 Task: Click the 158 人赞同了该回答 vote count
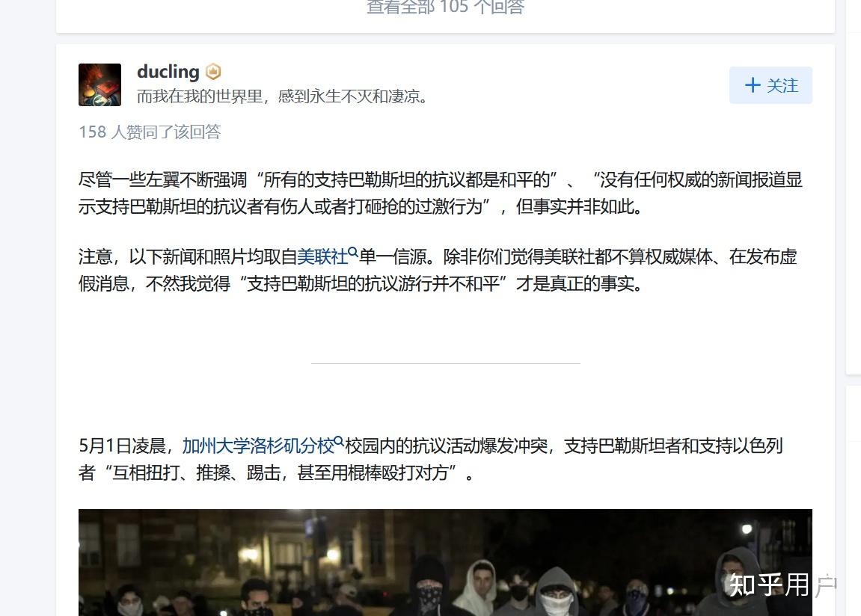point(150,132)
